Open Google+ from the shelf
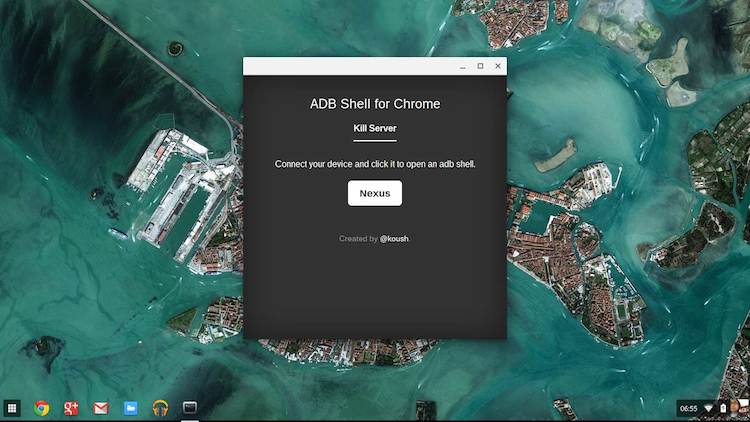The image size is (750, 422). point(71,408)
